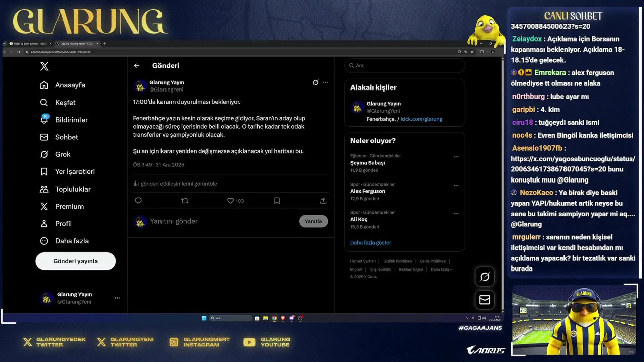Open the Gizlilik Politikası footer link

coord(397,261)
